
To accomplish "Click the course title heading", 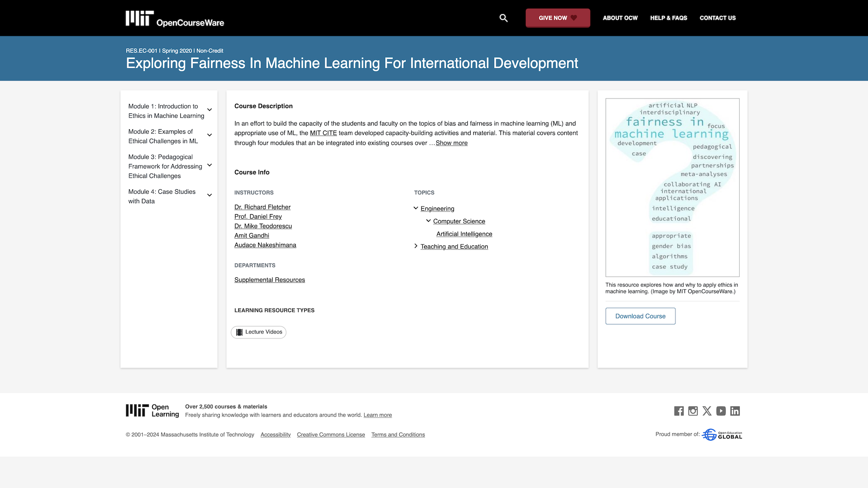I will pos(352,63).
